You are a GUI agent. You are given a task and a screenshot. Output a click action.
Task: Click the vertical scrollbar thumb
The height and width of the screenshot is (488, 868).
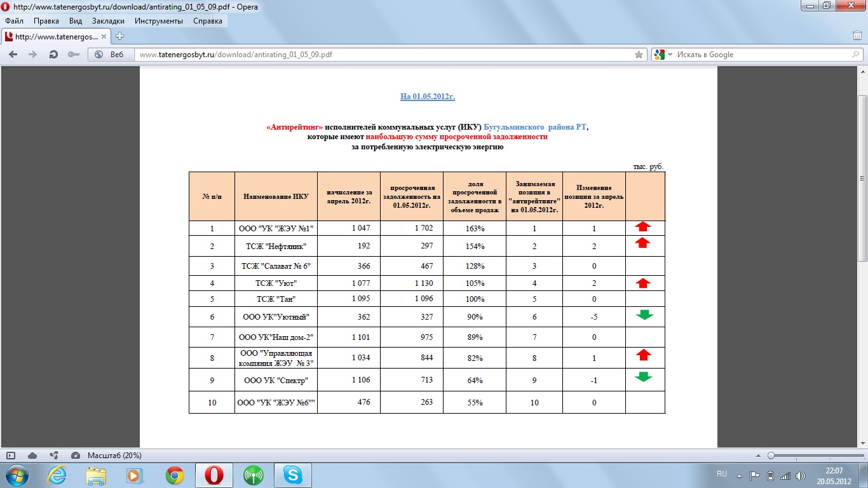[x=863, y=178]
